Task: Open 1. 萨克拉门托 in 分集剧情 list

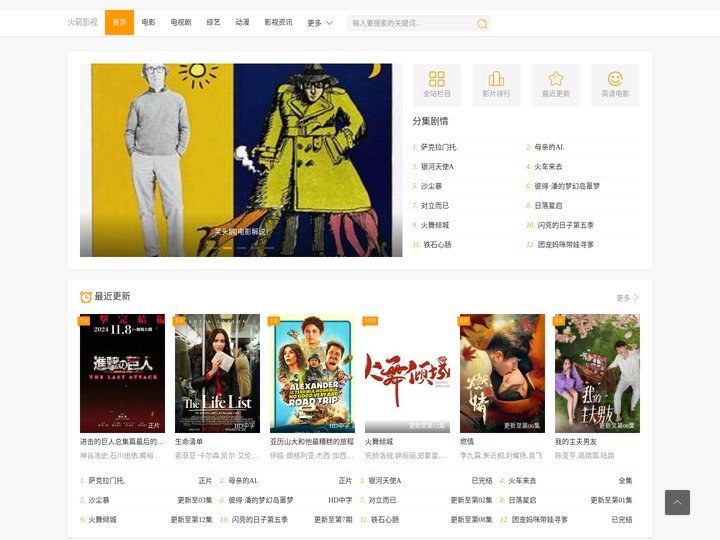Action: 434,147
